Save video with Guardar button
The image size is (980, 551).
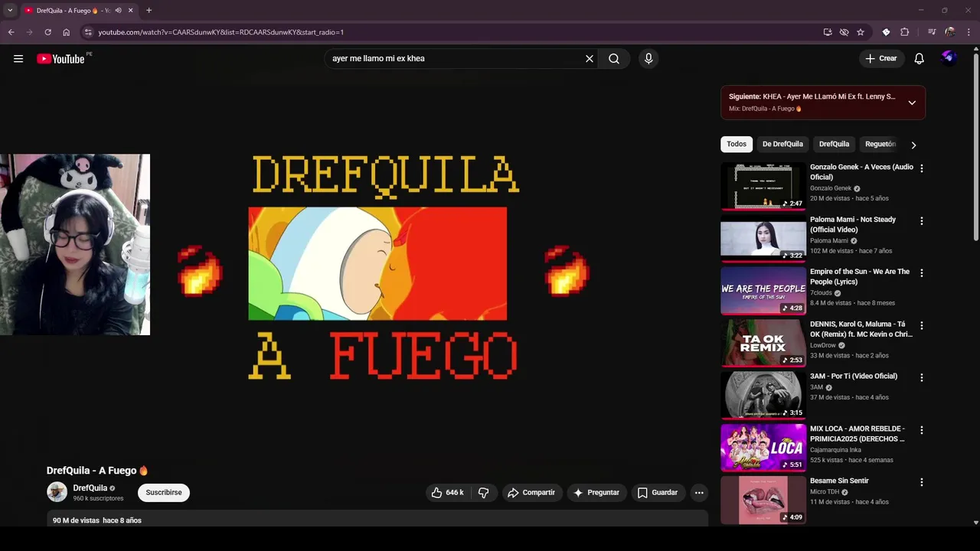(x=658, y=493)
